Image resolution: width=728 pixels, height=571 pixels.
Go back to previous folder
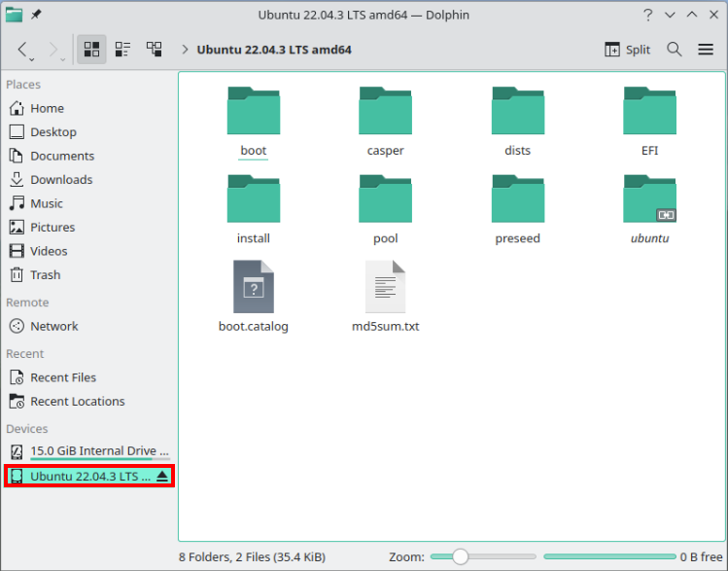(x=21, y=50)
